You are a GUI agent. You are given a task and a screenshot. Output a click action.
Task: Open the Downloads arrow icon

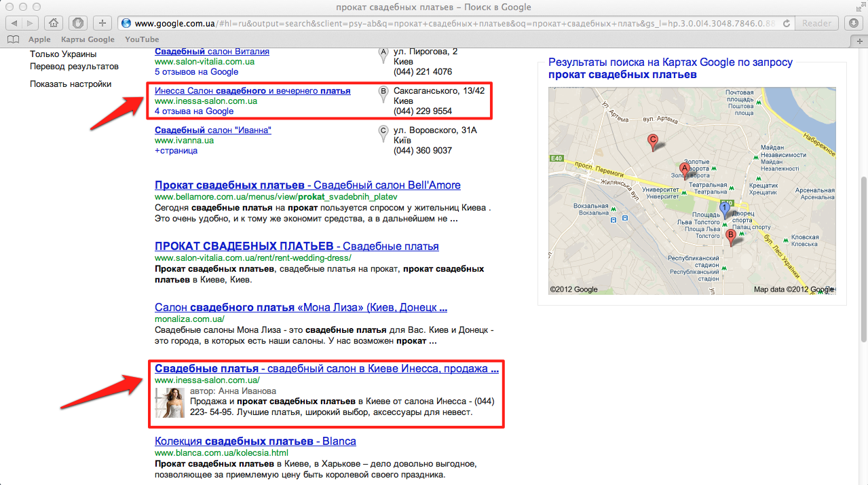point(854,23)
